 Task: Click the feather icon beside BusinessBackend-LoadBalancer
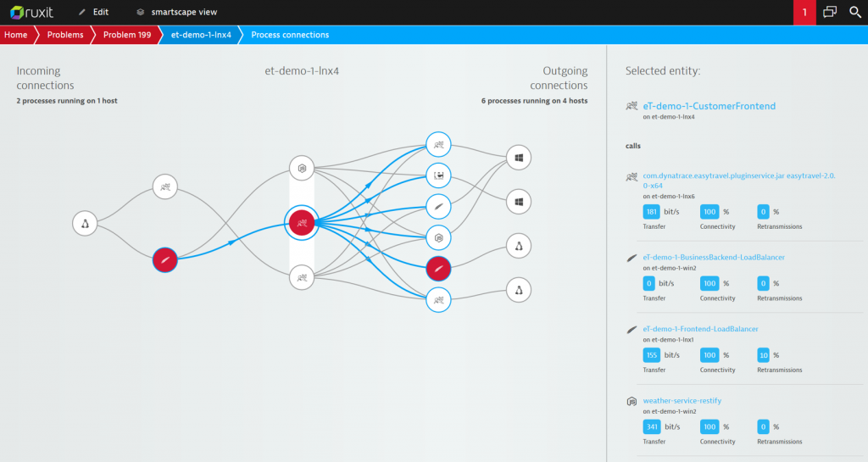point(632,258)
